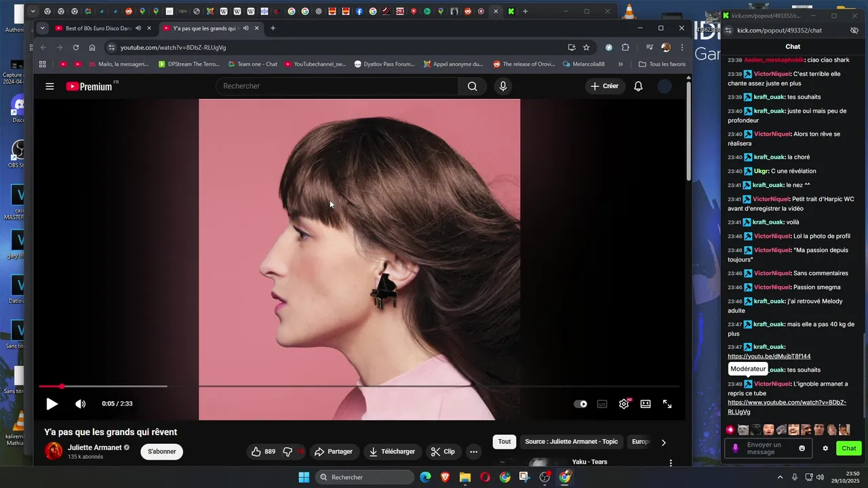Open the taskbar clock showing 23:50
Viewport: 868px width, 488px height.
pyautogui.click(x=847, y=477)
